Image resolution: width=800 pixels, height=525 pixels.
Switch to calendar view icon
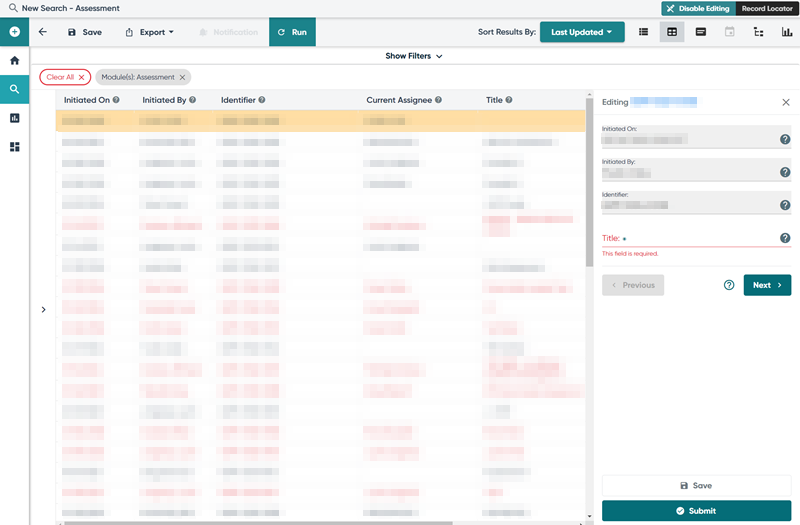coord(730,32)
